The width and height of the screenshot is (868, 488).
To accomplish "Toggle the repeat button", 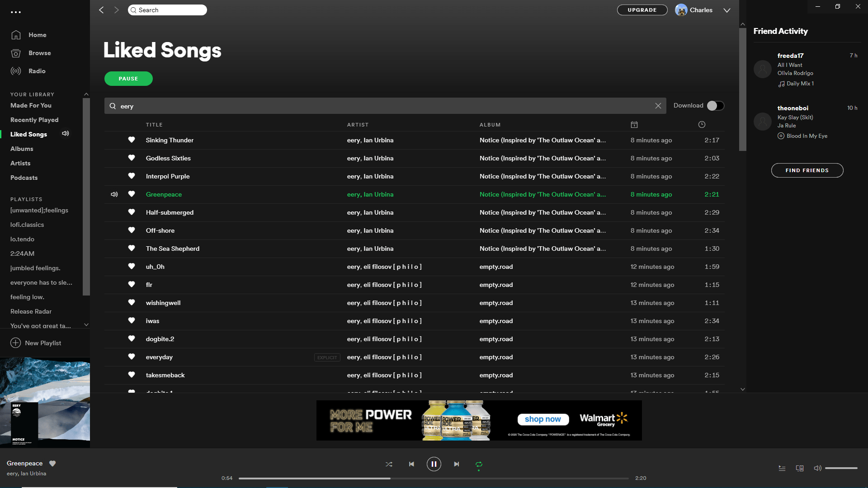I will pos(479,464).
